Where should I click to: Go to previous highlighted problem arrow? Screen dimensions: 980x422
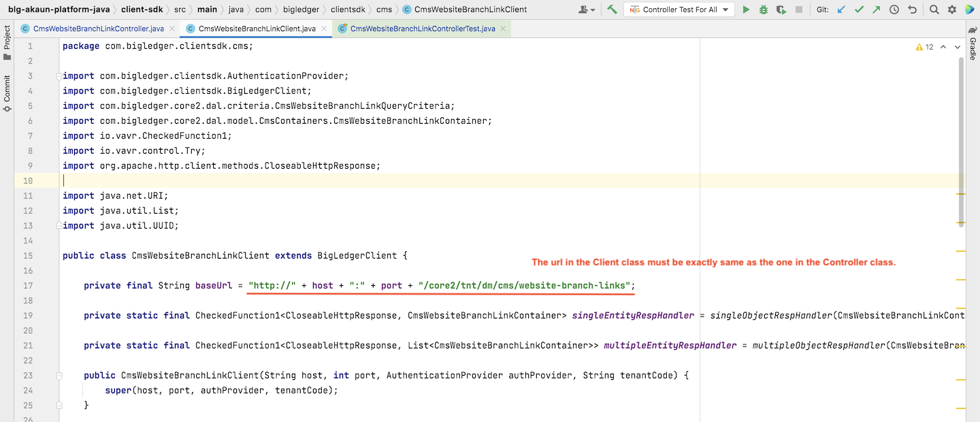point(943,47)
